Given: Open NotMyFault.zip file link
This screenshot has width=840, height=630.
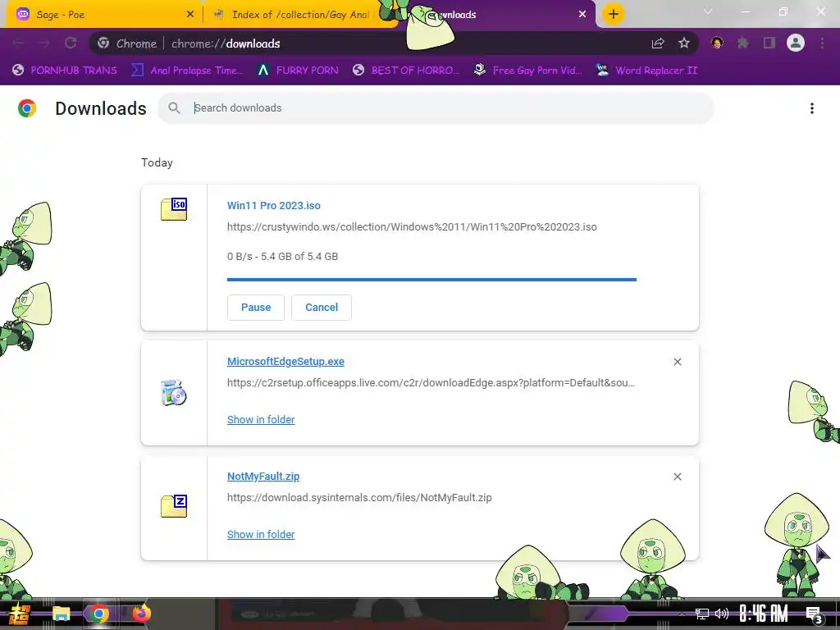Looking at the screenshot, I should pyautogui.click(x=263, y=477).
